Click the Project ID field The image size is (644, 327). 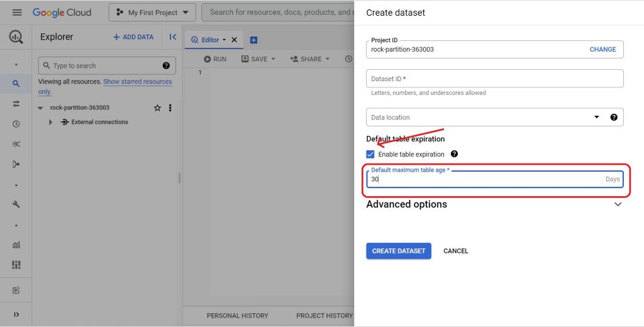click(494, 49)
